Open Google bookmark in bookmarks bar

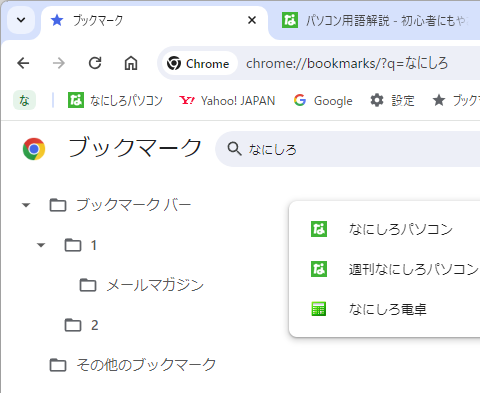(323, 100)
